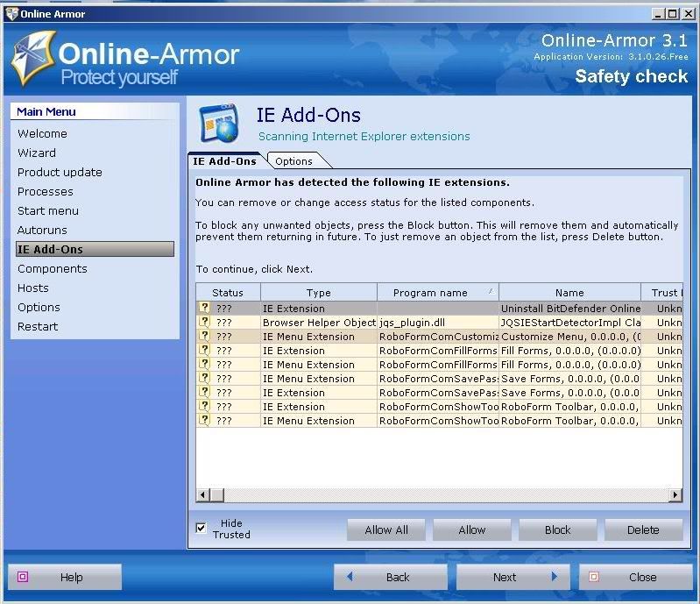Click the Trust column header
Viewport: 700px width, 604px height.
coord(662,293)
